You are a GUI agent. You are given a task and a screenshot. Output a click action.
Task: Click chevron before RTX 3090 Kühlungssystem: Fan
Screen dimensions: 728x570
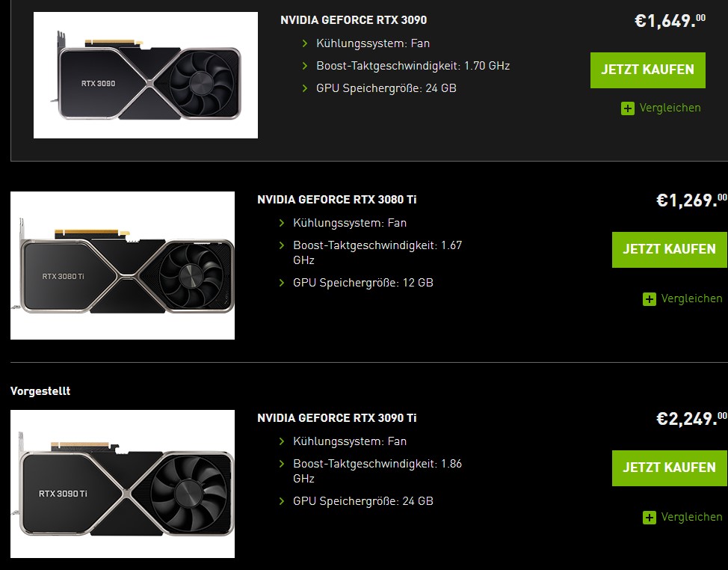(x=304, y=43)
